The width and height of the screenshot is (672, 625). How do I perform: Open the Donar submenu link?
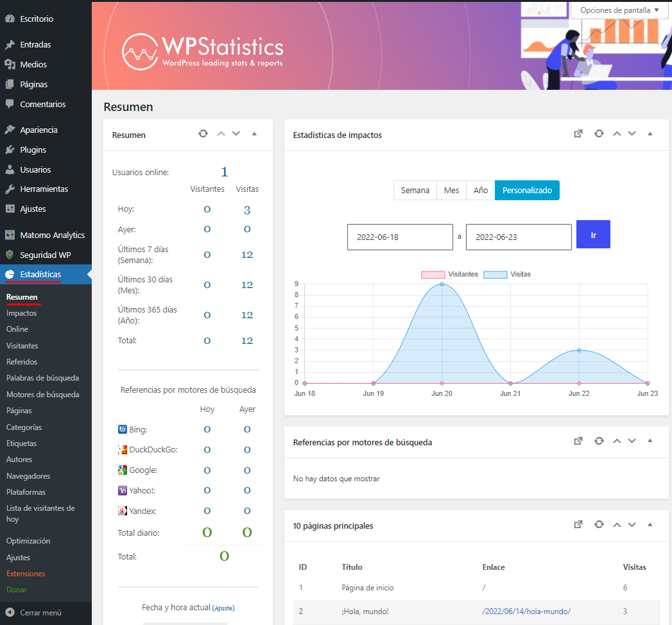(x=17, y=590)
